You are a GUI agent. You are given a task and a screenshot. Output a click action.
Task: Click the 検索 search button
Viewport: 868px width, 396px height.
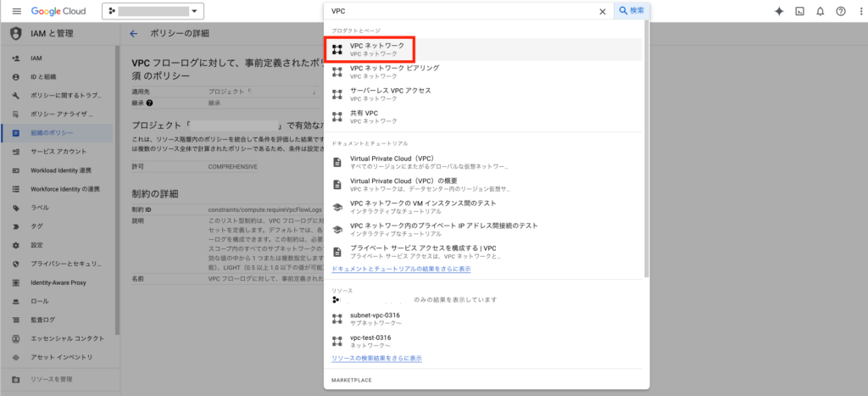[x=632, y=11]
